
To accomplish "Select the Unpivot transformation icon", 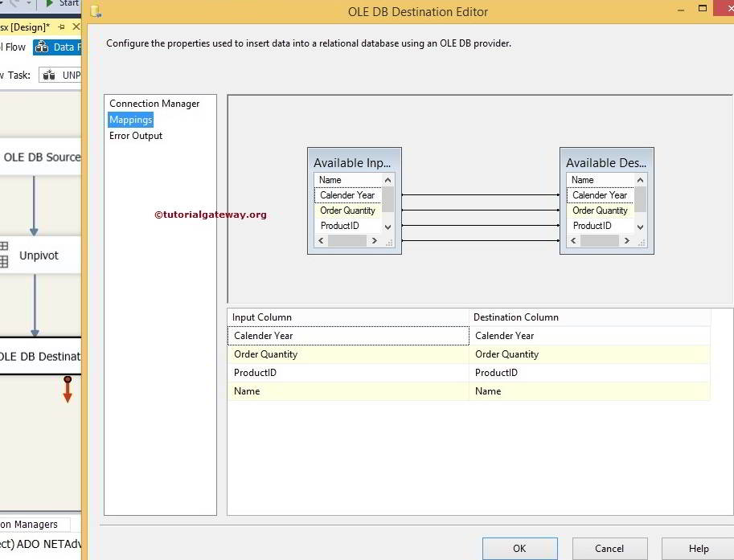I will tap(5, 255).
